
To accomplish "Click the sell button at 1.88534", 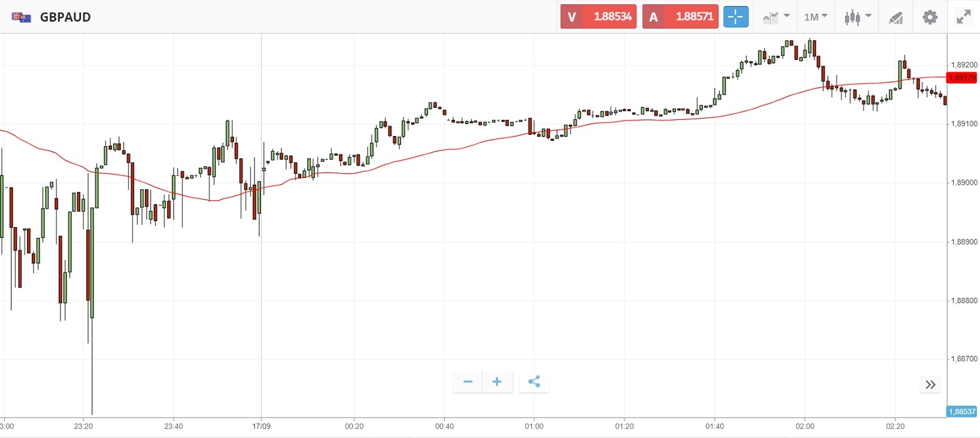I will click(598, 17).
